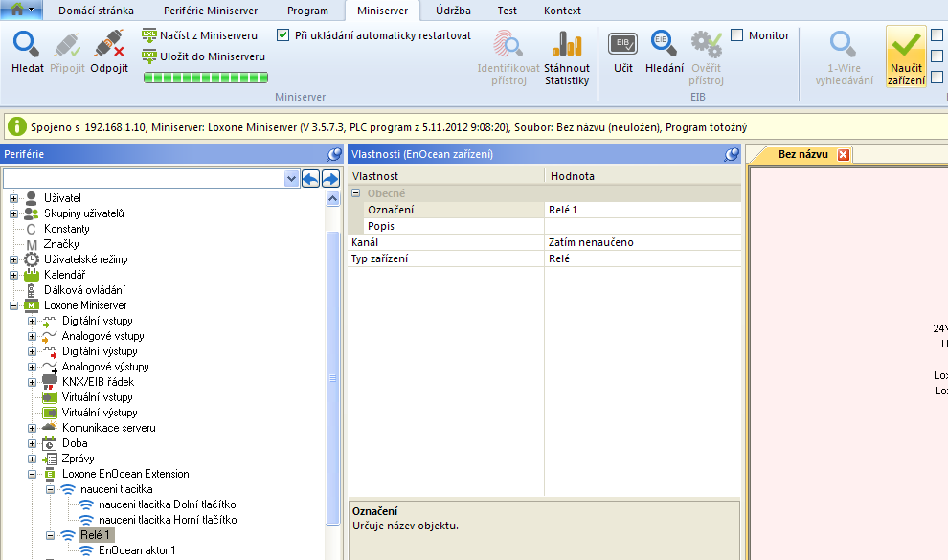Click the Odpojit disconnect icon
The height and width of the screenshot is (560, 948).
(x=109, y=45)
